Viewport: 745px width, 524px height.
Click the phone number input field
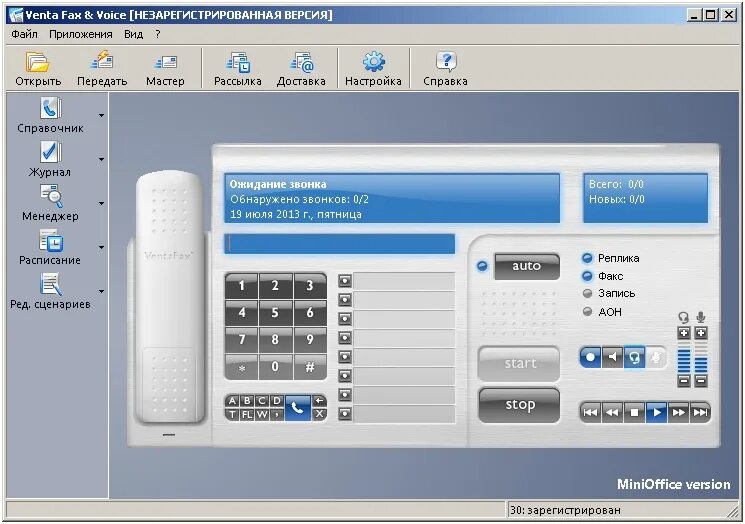pos(339,244)
